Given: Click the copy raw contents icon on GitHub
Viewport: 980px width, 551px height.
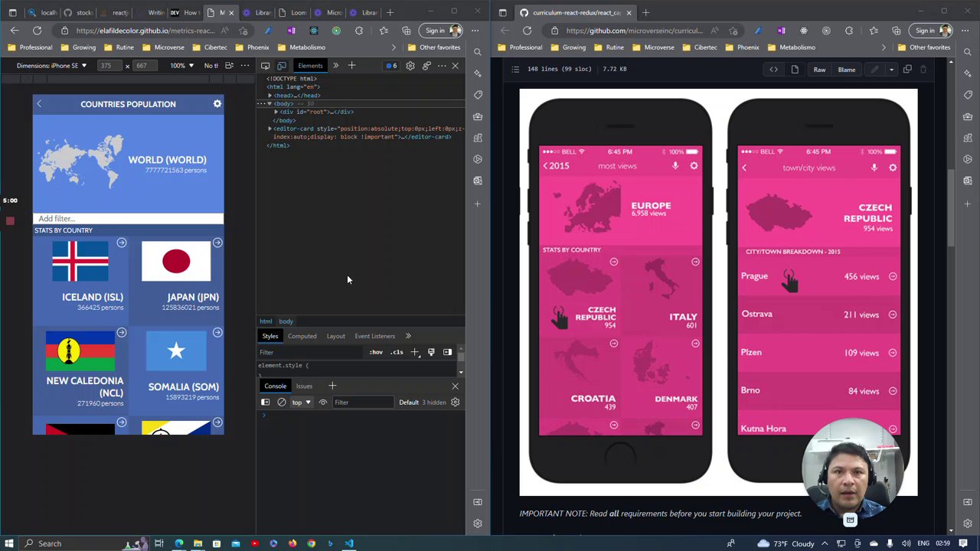Looking at the screenshot, I should point(907,70).
